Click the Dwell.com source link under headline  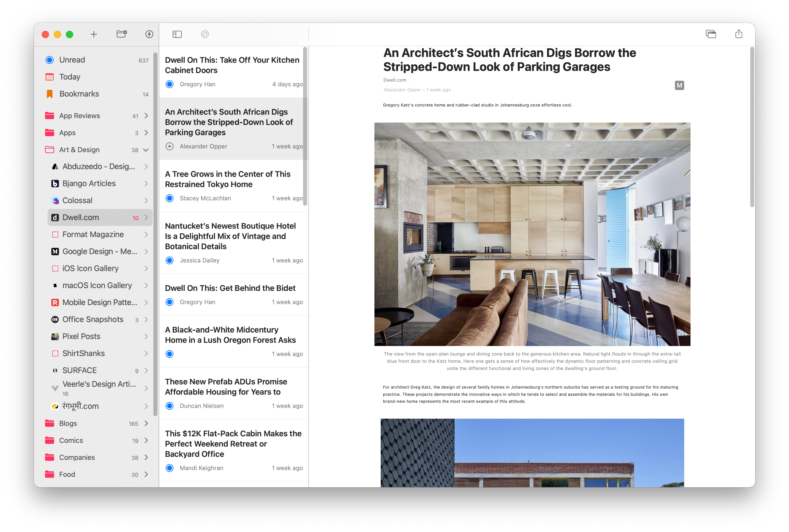[x=394, y=80]
